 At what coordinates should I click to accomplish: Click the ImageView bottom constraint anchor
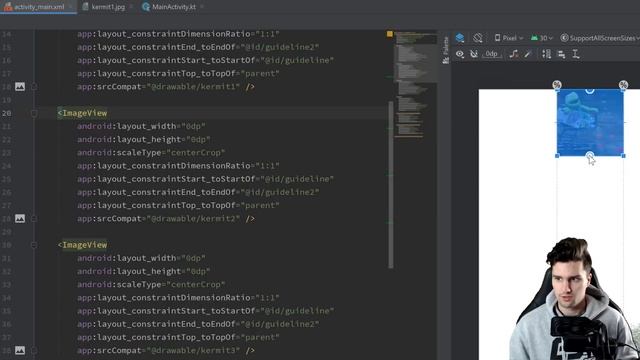click(590, 155)
